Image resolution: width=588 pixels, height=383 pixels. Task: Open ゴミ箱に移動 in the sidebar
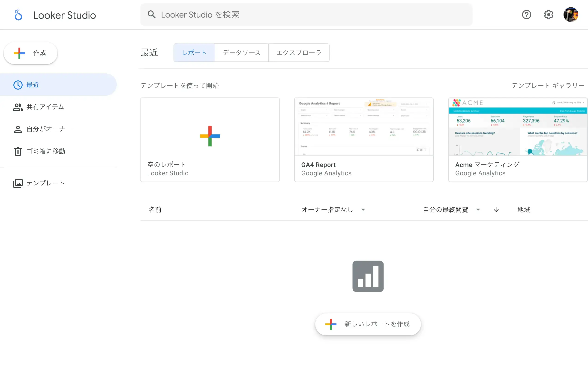58,151
